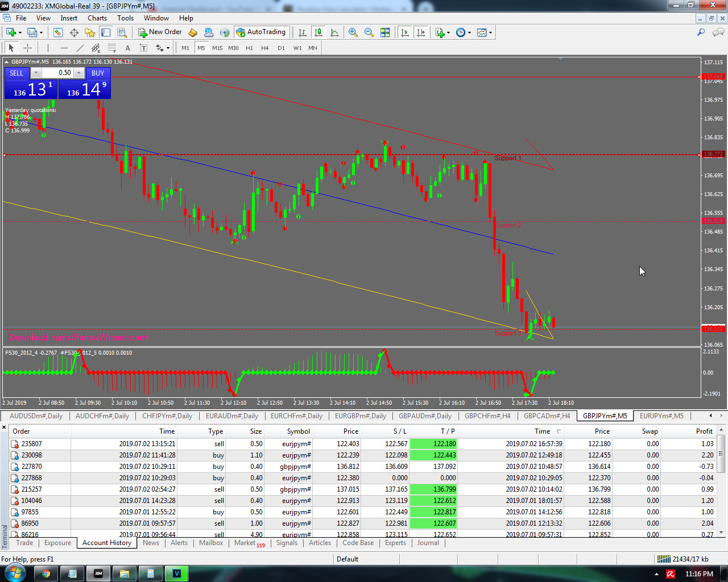
Task: Open the Charts menu
Action: tap(97, 18)
